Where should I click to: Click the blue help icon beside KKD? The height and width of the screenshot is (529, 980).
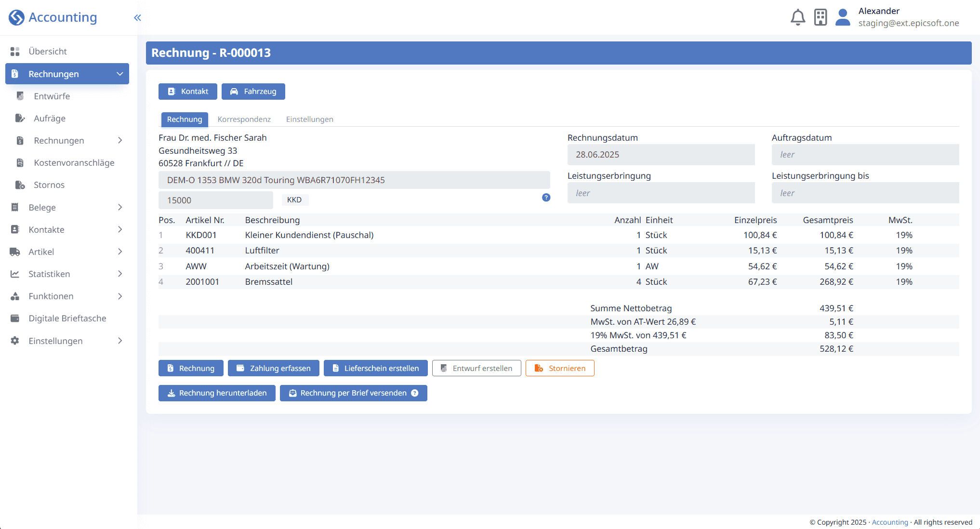tap(546, 198)
